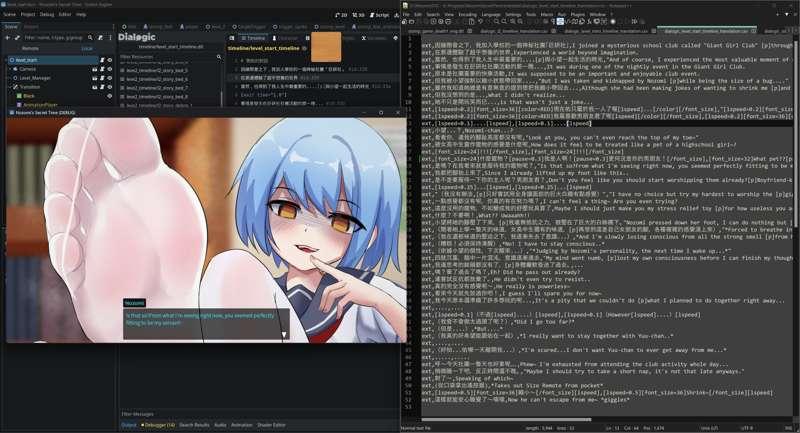The height and width of the screenshot is (433, 800).
Task: Toggle visibility of Transition node
Action: tap(109, 87)
